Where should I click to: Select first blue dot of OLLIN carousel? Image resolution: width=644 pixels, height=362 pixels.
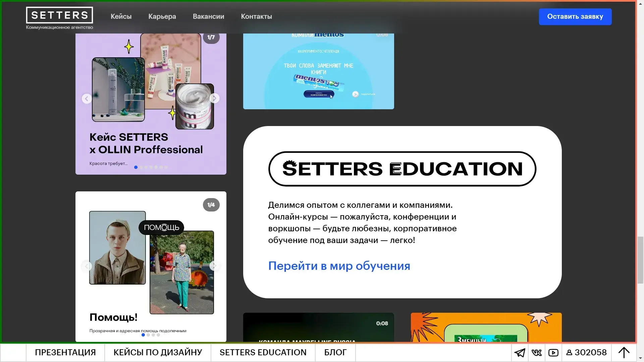[x=136, y=167]
